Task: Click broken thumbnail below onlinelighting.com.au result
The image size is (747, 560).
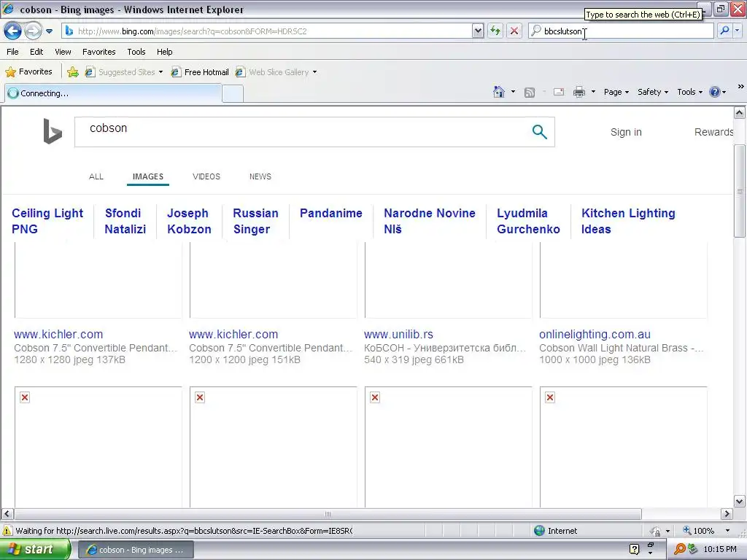Action: [624, 447]
